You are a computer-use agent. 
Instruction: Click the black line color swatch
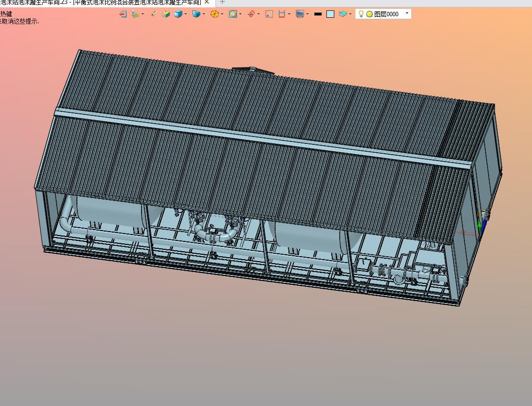pos(318,14)
